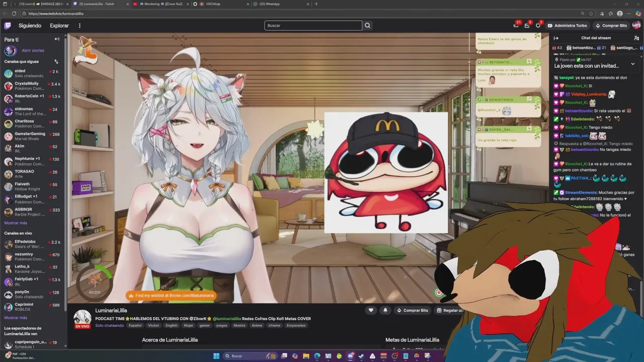Open the top navigation three-dot menu

click(79, 26)
